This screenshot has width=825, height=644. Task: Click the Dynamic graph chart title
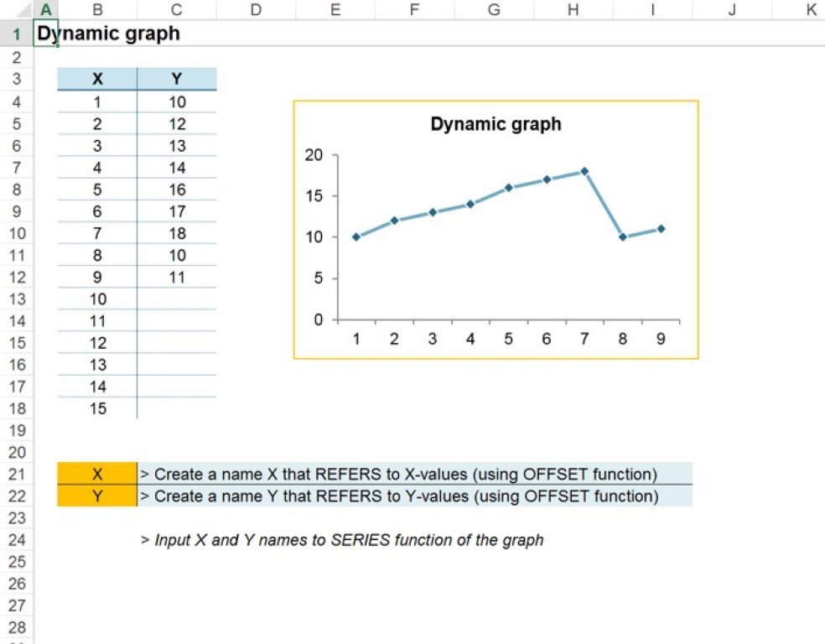[x=494, y=124]
